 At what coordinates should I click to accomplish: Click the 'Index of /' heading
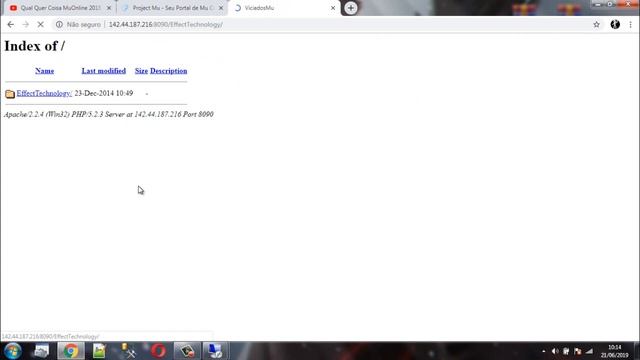point(34,46)
